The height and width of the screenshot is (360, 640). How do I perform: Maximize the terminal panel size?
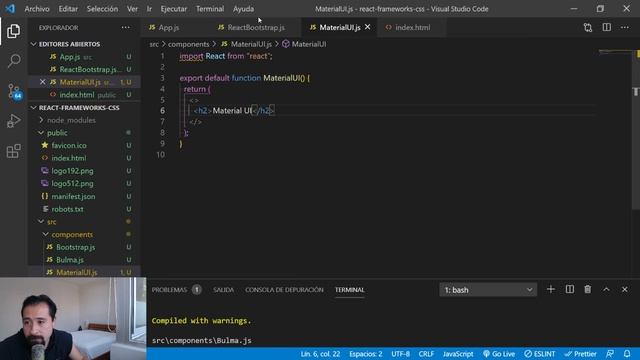606,289
